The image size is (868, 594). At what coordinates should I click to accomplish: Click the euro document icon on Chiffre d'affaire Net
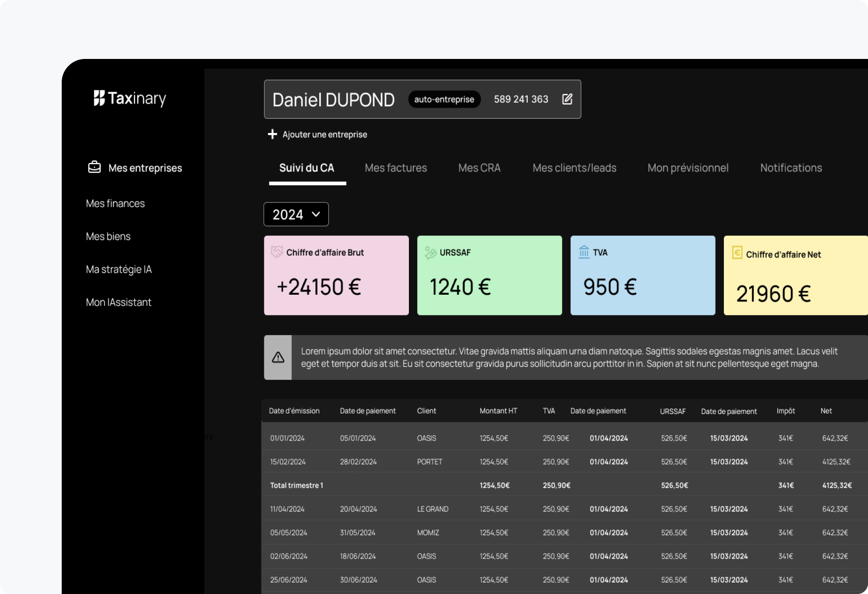[x=737, y=253]
